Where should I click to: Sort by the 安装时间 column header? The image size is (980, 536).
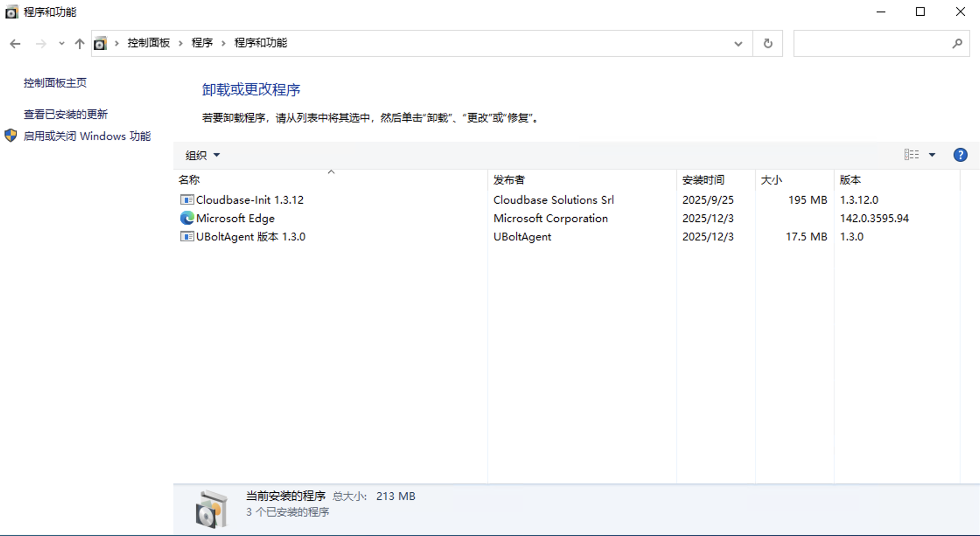point(703,180)
